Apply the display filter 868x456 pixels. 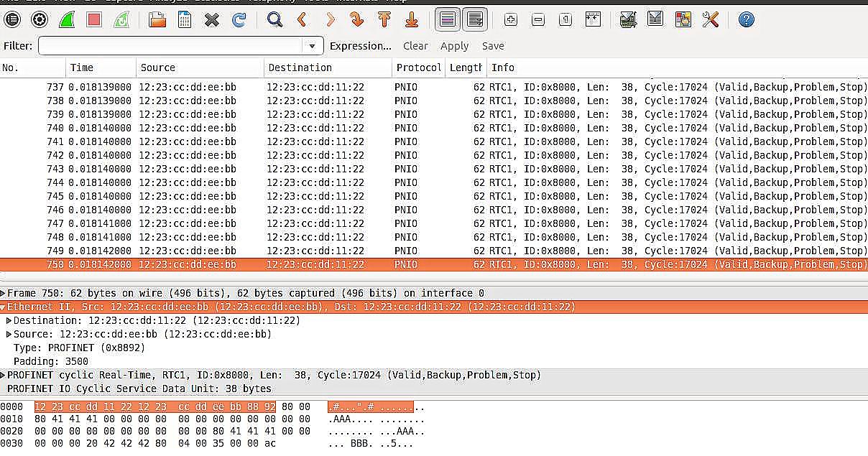pos(455,46)
